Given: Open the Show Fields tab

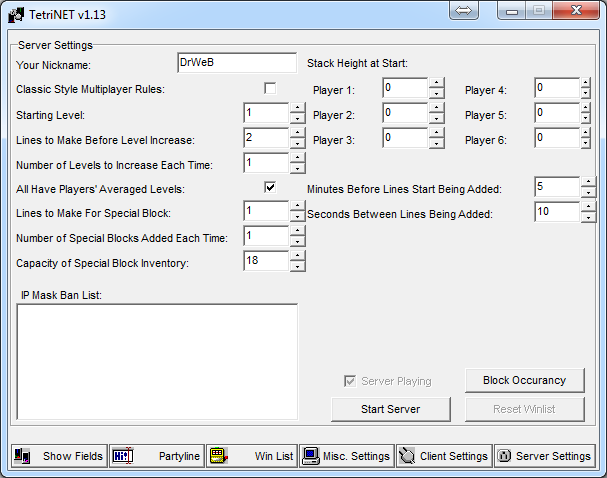Looking at the screenshot, I should pos(59,456).
